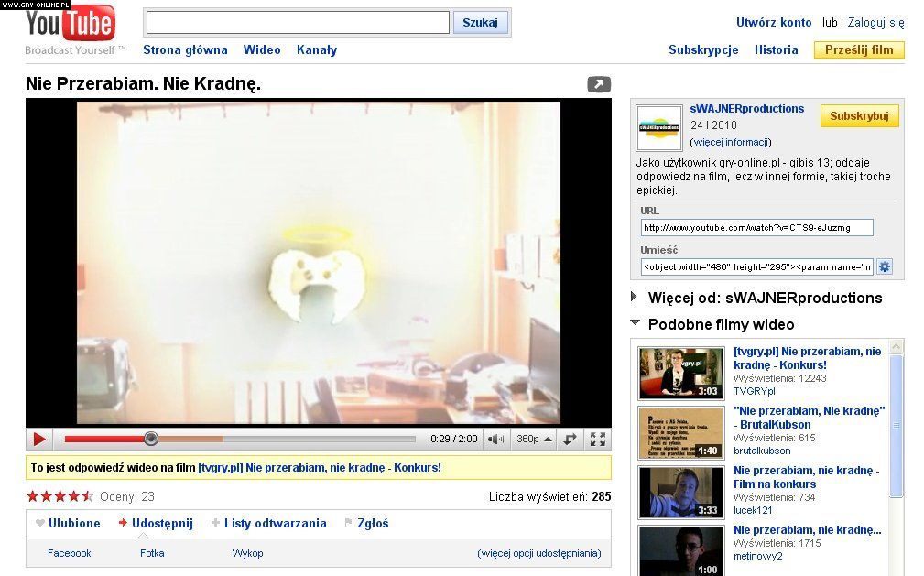The height and width of the screenshot is (576, 924).
Task: Click the Subskrybuj button
Action: click(x=859, y=116)
